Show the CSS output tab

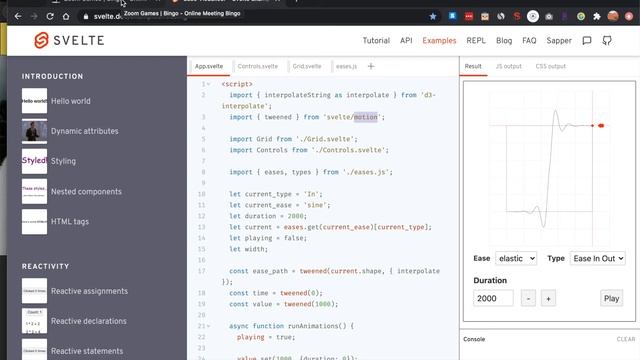(551, 66)
